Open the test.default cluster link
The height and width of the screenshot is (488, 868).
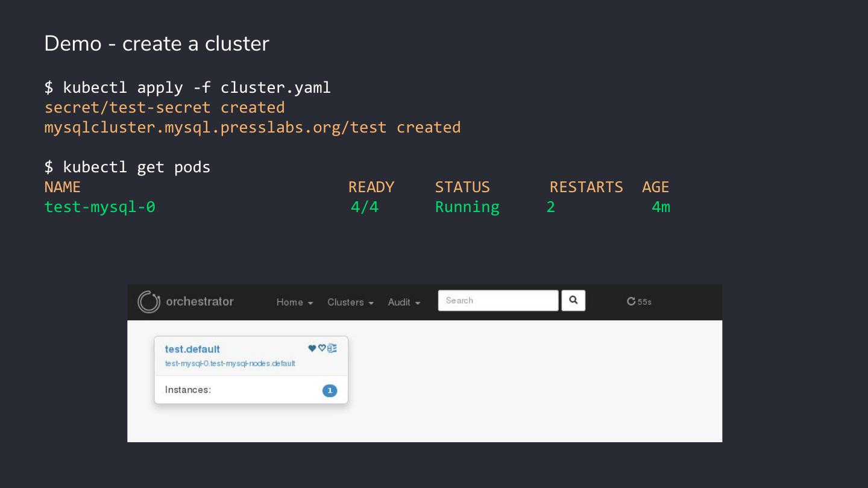tap(192, 349)
